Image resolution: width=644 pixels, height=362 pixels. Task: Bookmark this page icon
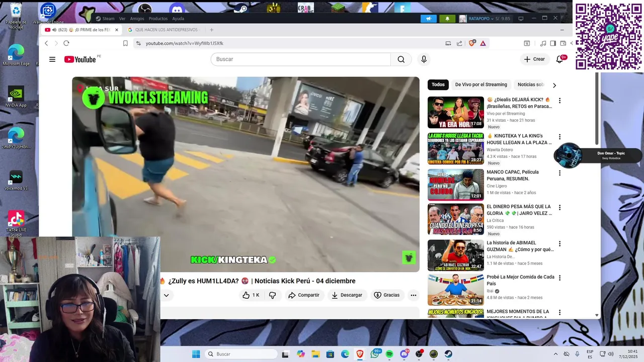pos(125,43)
